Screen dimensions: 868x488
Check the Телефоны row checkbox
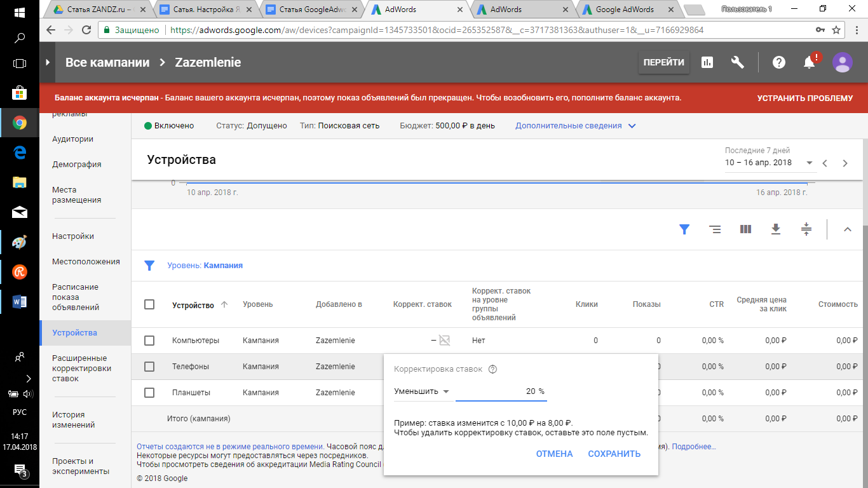pyautogui.click(x=149, y=367)
